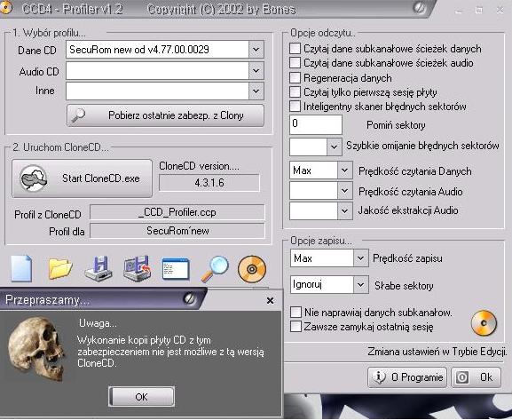
Task: Click the round emblem in Przepraszamy title bar
Action: click(x=189, y=298)
